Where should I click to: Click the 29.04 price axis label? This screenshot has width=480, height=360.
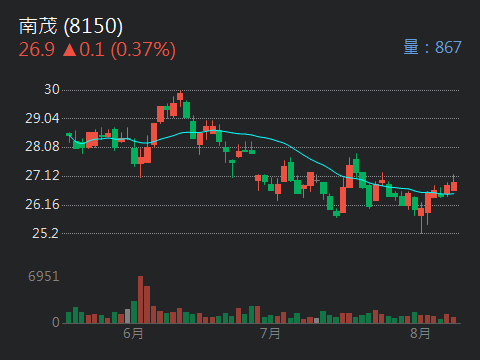42,118
